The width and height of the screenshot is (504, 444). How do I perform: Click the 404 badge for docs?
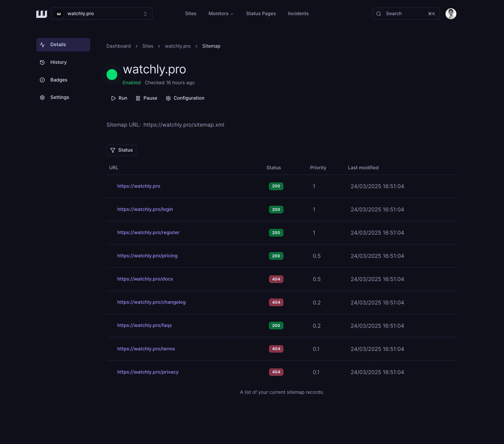coord(276,279)
